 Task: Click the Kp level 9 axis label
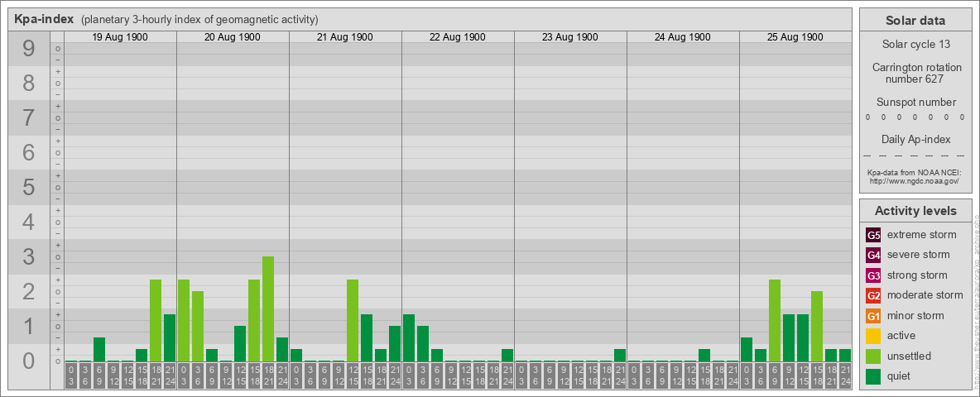pos(29,48)
